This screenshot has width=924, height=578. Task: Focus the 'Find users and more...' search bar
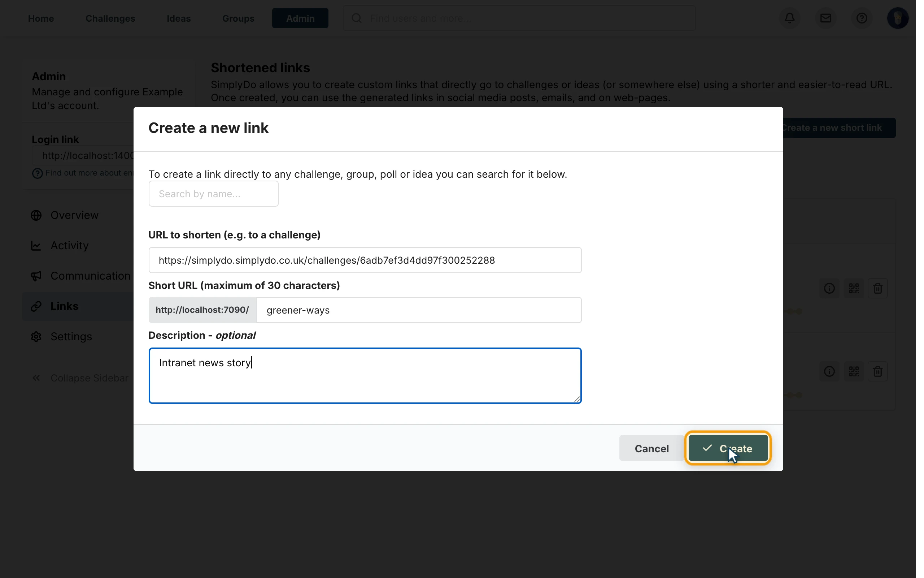coord(519,18)
